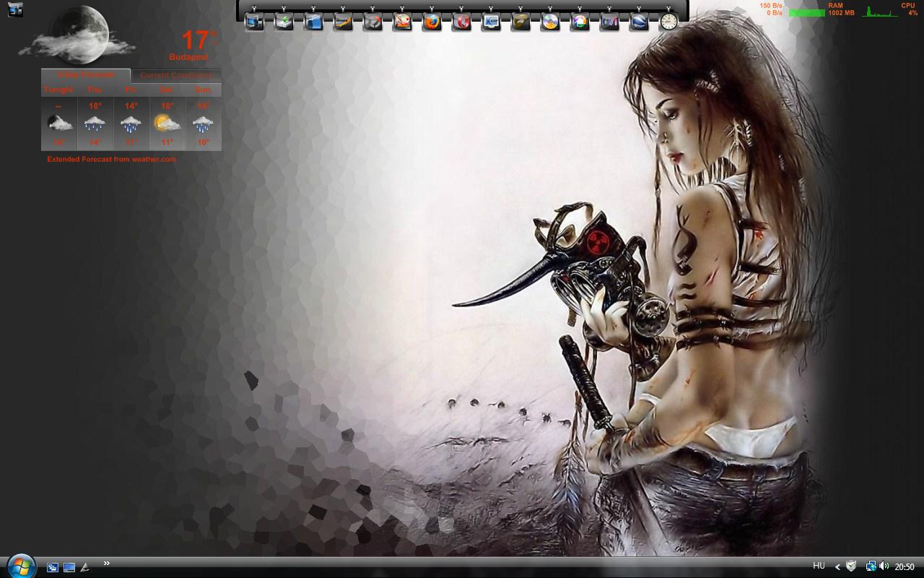Screen dimensions: 924x578
Task: Open the desktop computer shortcut icon
Action: pyautogui.click(x=15, y=9)
